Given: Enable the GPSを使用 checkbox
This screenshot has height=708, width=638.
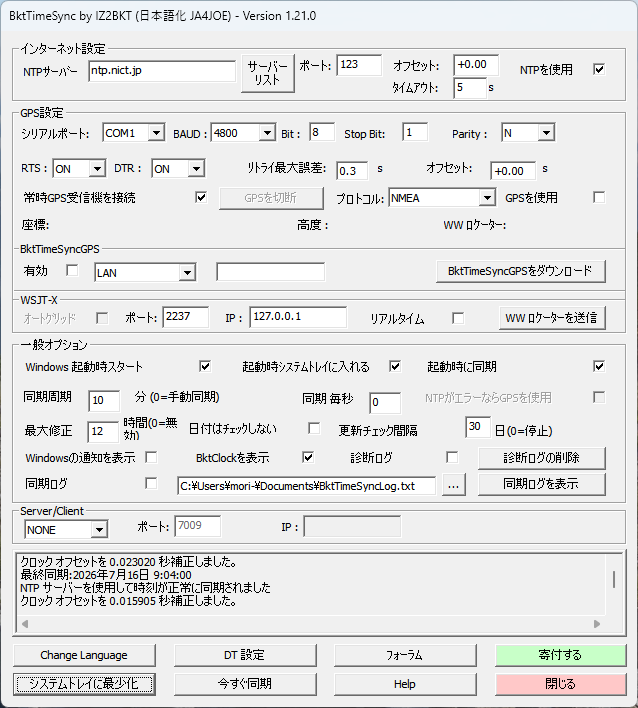Looking at the screenshot, I should 599,197.
